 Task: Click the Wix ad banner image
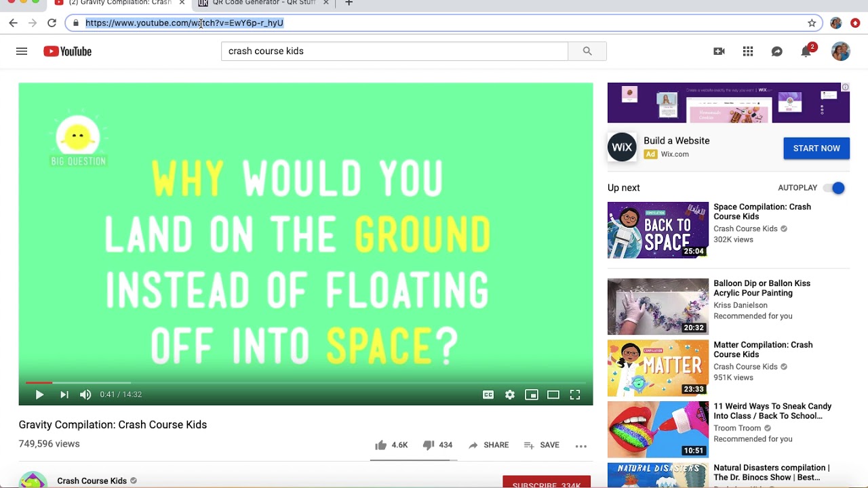[x=728, y=103]
